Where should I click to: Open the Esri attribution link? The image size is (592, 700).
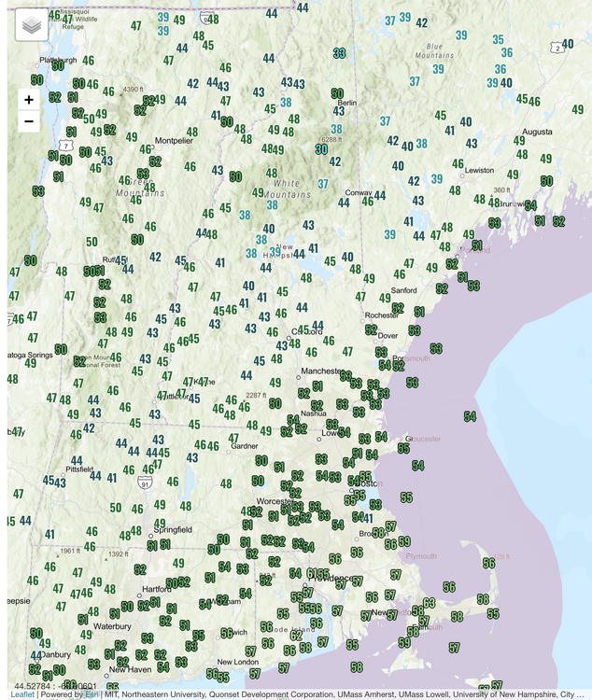coord(99,694)
